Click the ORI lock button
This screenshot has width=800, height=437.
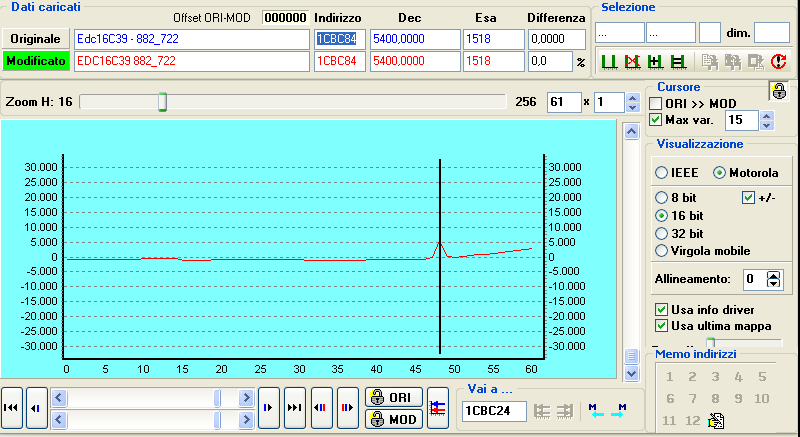(393, 398)
